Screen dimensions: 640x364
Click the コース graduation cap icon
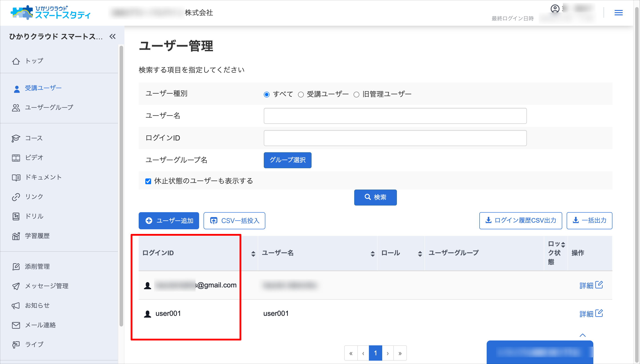click(16, 138)
